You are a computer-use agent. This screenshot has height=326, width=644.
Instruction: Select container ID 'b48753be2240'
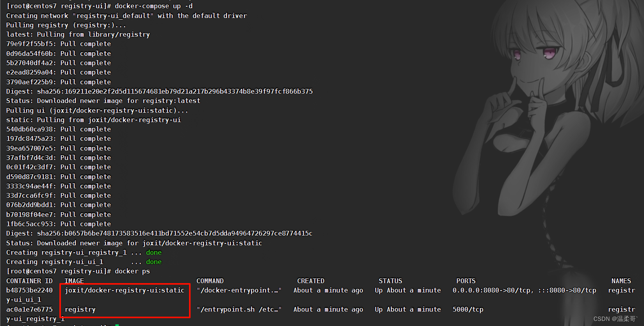click(x=29, y=290)
